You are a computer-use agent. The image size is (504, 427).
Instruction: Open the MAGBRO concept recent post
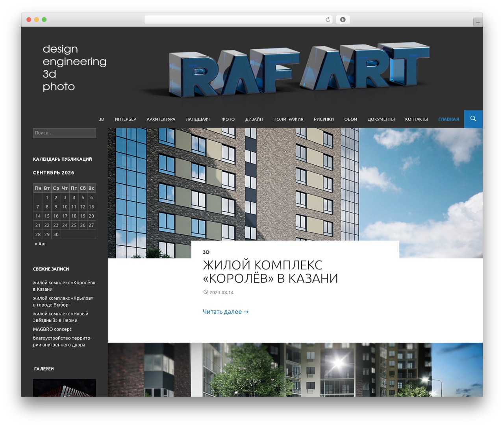(52, 329)
